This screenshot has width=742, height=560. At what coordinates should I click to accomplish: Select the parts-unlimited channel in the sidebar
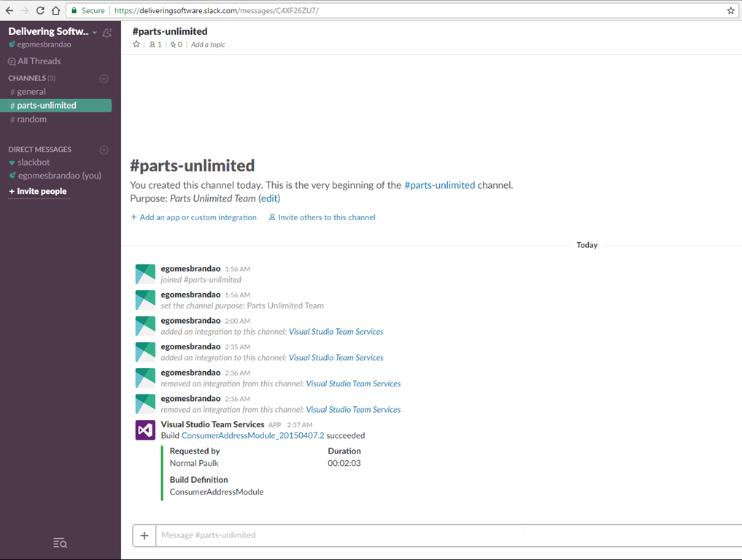(56, 106)
